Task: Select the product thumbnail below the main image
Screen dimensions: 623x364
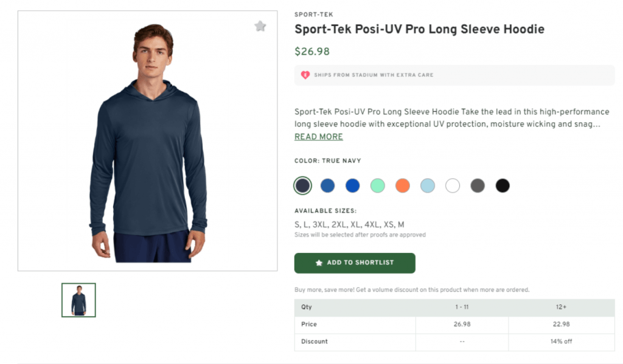Action: (x=78, y=299)
